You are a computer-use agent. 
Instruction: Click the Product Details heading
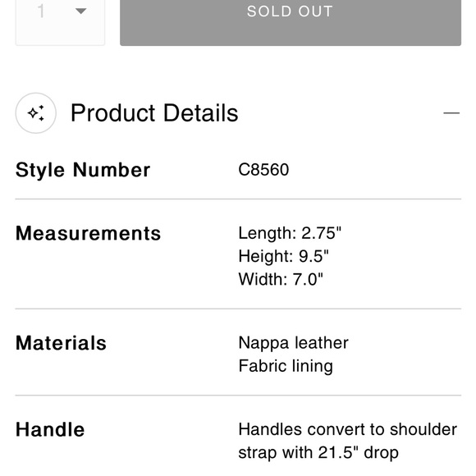[x=154, y=113]
